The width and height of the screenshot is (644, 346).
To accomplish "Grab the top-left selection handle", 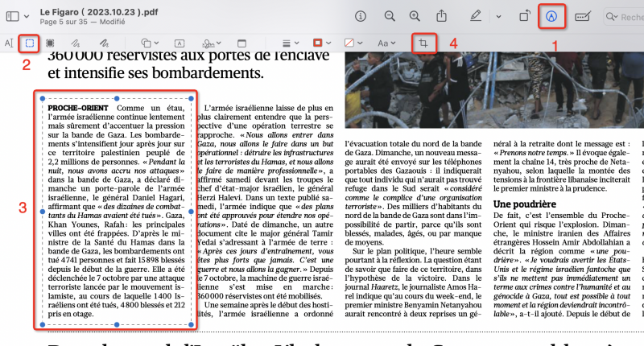I will 43,98.
